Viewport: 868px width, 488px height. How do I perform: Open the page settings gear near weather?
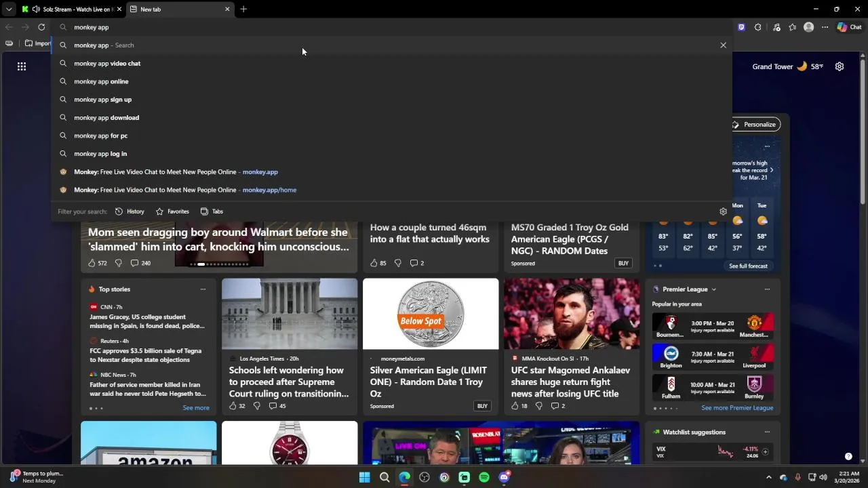click(840, 66)
